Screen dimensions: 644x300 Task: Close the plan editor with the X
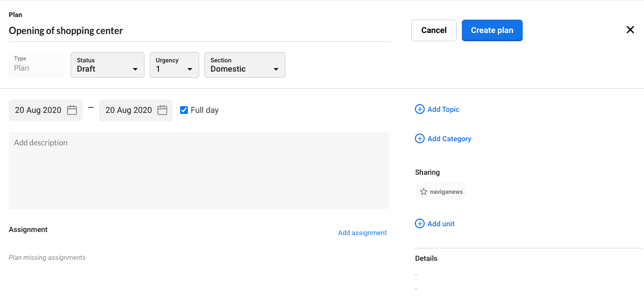(x=630, y=30)
